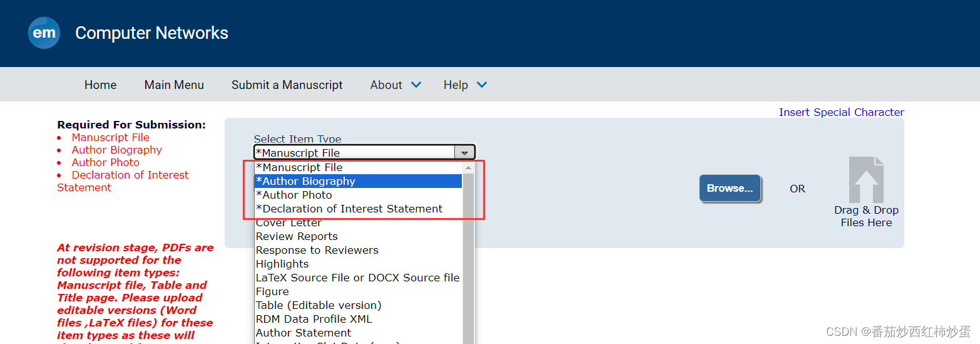Screen dimensions: 980x344
Task: Select *Manuscript File option in list
Action: (x=358, y=167)
